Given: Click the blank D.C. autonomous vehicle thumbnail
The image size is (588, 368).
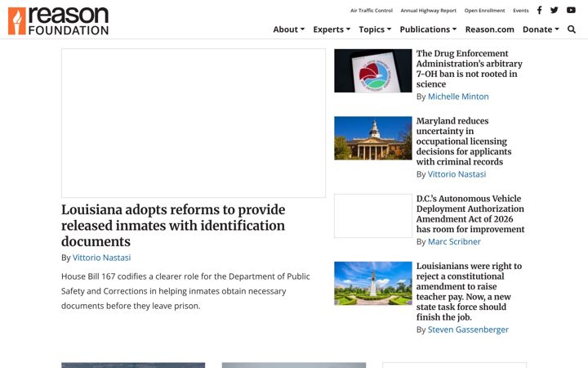Looking at the screenshot, I should pos(373,216).
